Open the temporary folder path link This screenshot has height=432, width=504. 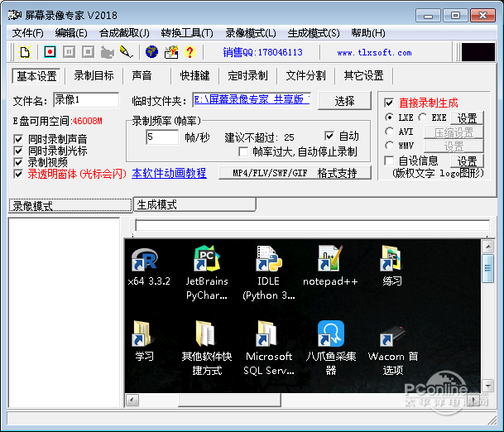point(252,99)
